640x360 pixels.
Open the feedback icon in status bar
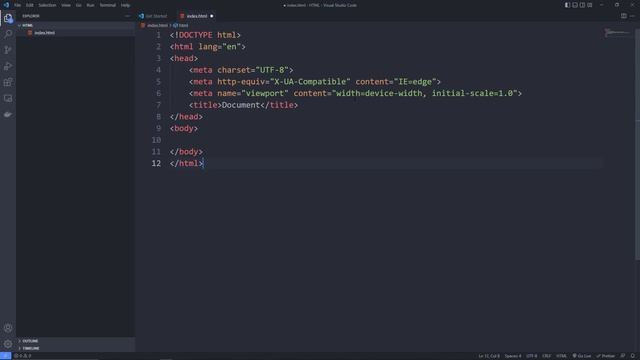click(x=623, y=356)
